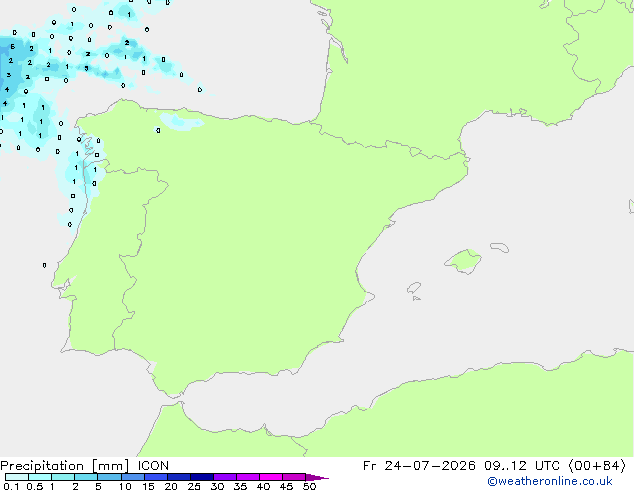Click the legend value label '0.5'

(x=34, y=486)
